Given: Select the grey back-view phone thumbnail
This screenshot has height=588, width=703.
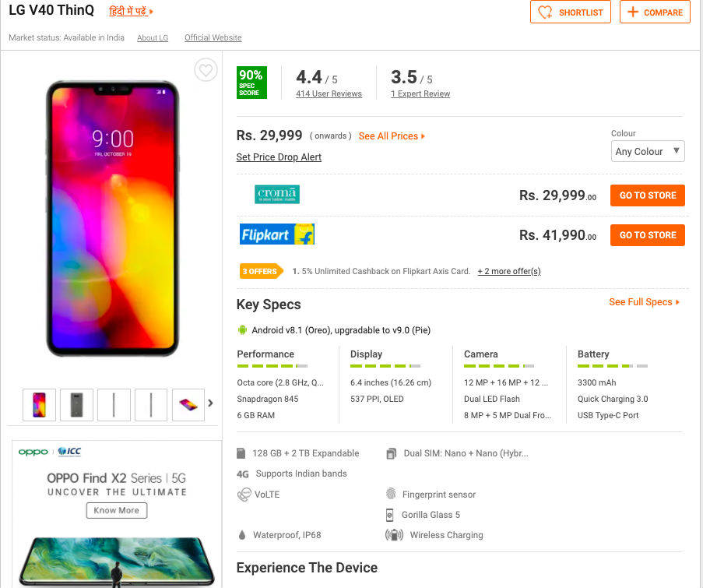Looking at the screenshot, I should pos(77,405).
